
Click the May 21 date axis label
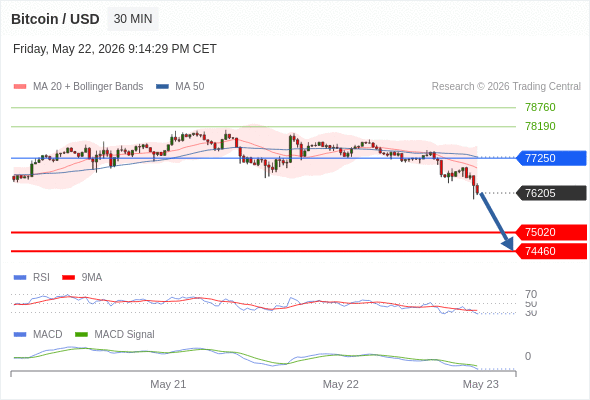tap(168, 384)
